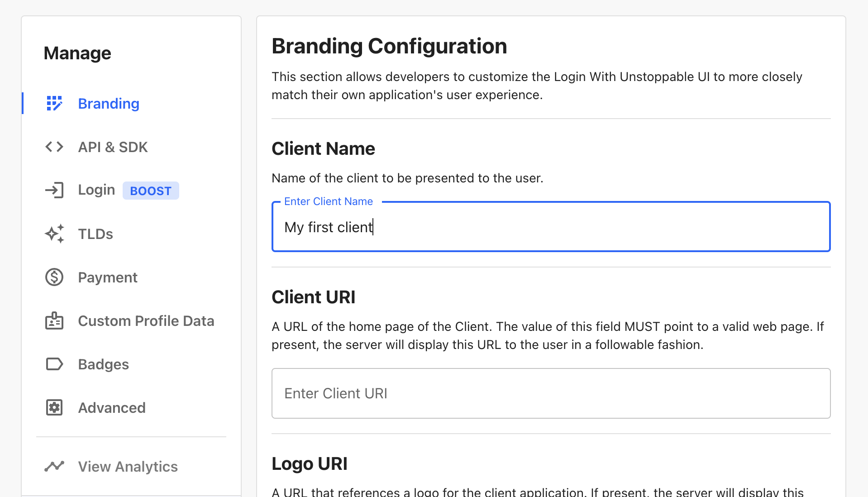Click the Payment dollar sign icon
This screenshot has width=868, height=497.
pos(54,277)
